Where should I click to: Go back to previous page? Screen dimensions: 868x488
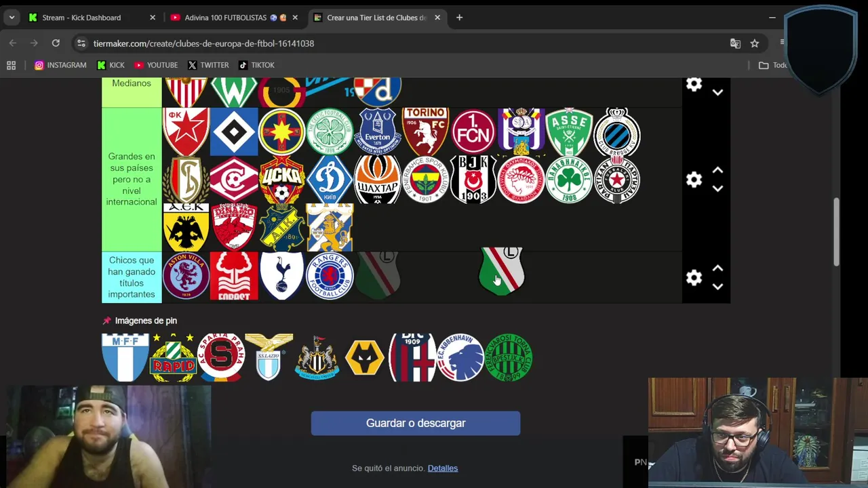(x=12, y=43)
